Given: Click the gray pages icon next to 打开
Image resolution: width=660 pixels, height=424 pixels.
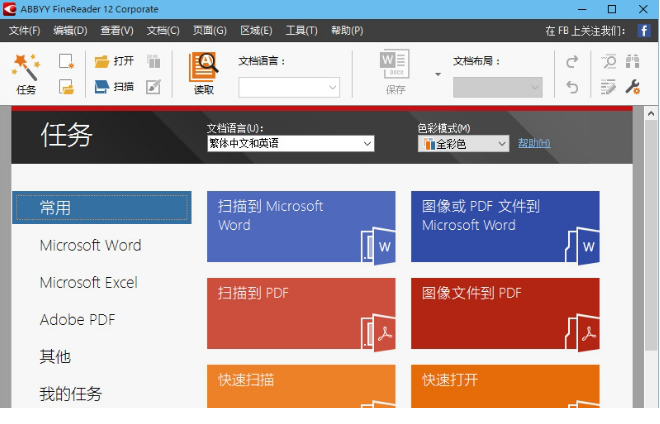Looking at the screenshot, I should click(154, 61).
